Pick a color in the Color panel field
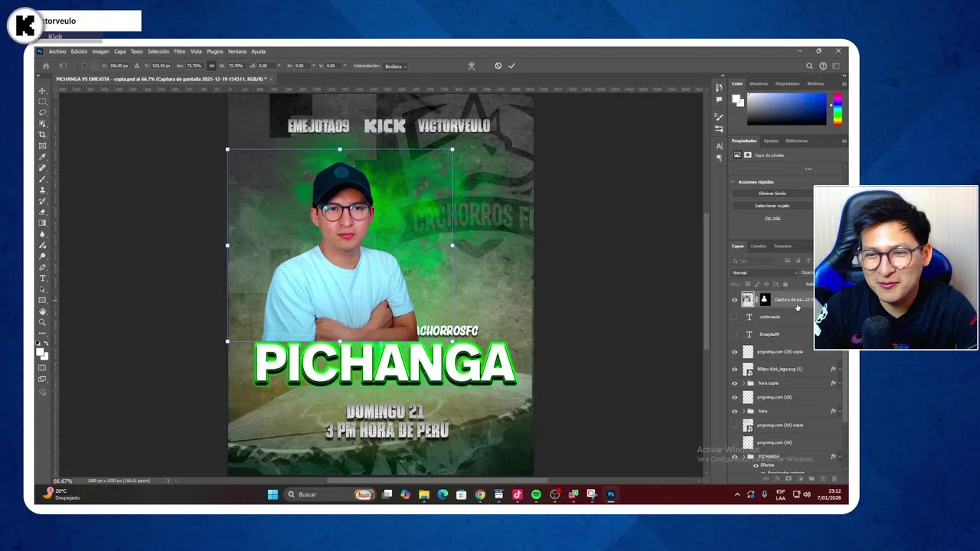This screenshot has width=980, height=551. (x=787, y=109)
